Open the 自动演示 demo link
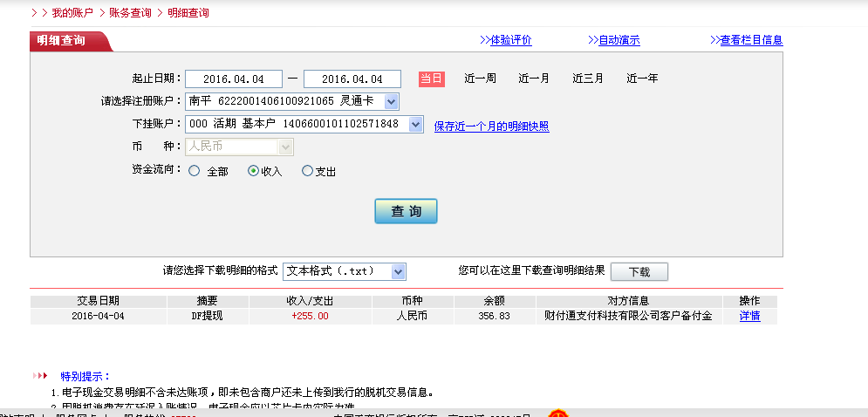This screenshot has width=868, height=417. pyautogui.click(x=613, y=40)
